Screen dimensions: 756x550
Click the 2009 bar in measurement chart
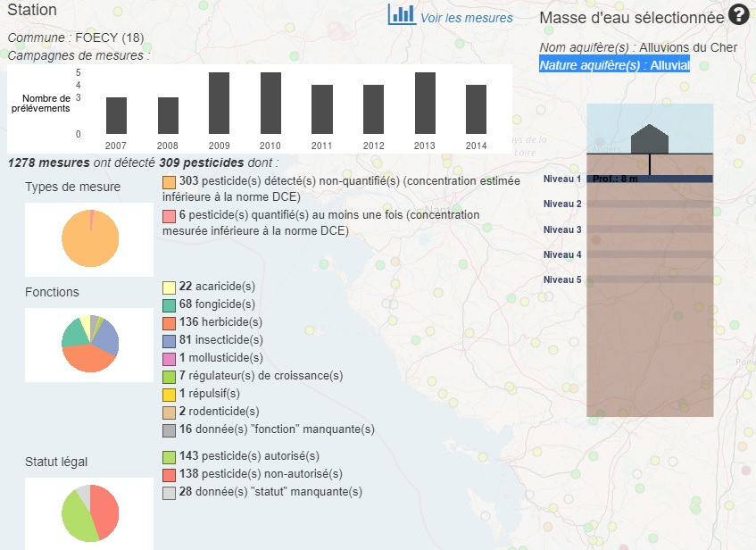click(220, 103)
